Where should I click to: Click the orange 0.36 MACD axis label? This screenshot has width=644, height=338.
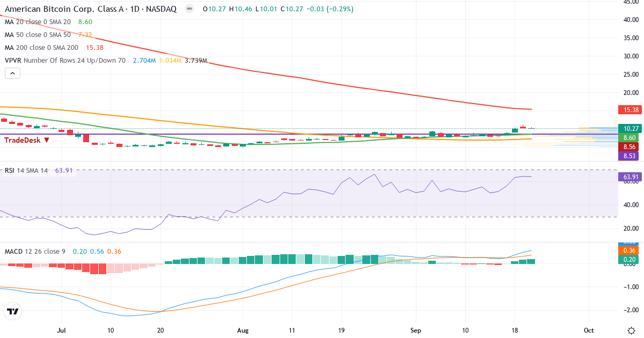[629, 251]
